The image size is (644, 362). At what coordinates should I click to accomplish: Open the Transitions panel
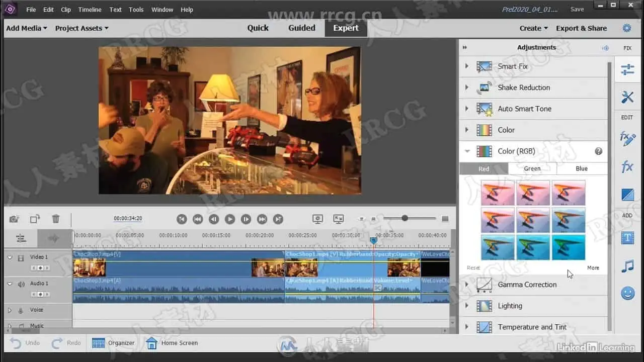627,195
